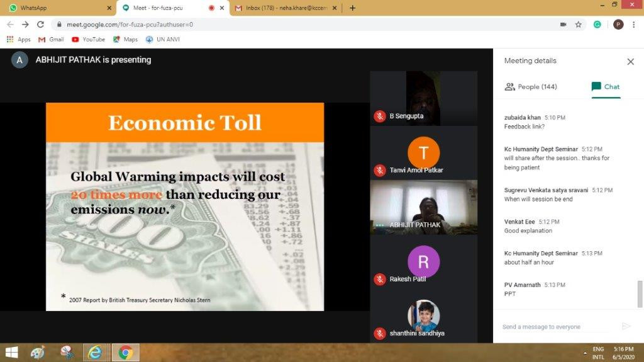Click the send message arrow icon
The width and height of the screenshot is (644, 362).
625,326
